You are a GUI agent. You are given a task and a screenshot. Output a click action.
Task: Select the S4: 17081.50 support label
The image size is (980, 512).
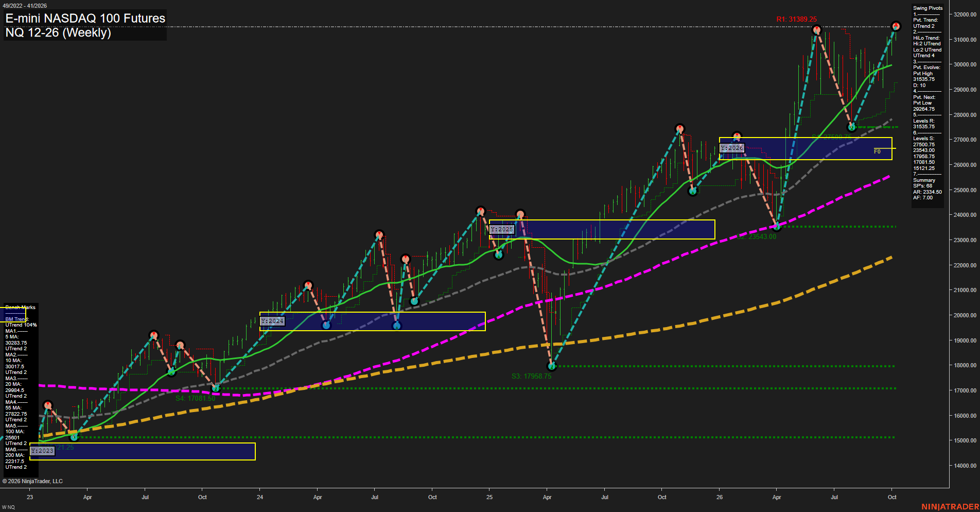coord(196,398)
